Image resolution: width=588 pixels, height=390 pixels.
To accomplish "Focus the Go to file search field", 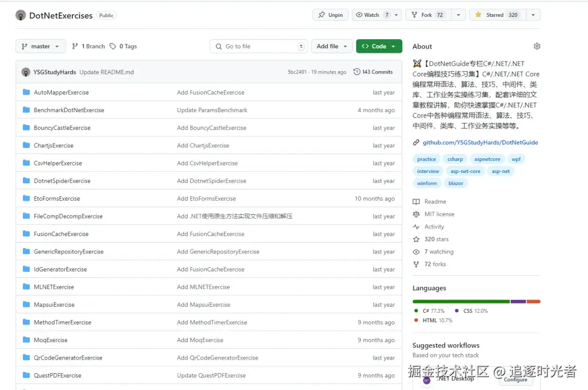I will 259,46.
